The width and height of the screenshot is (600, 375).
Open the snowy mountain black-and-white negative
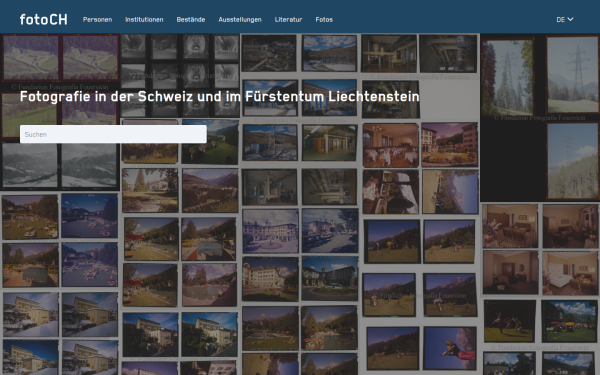(60, 166)
